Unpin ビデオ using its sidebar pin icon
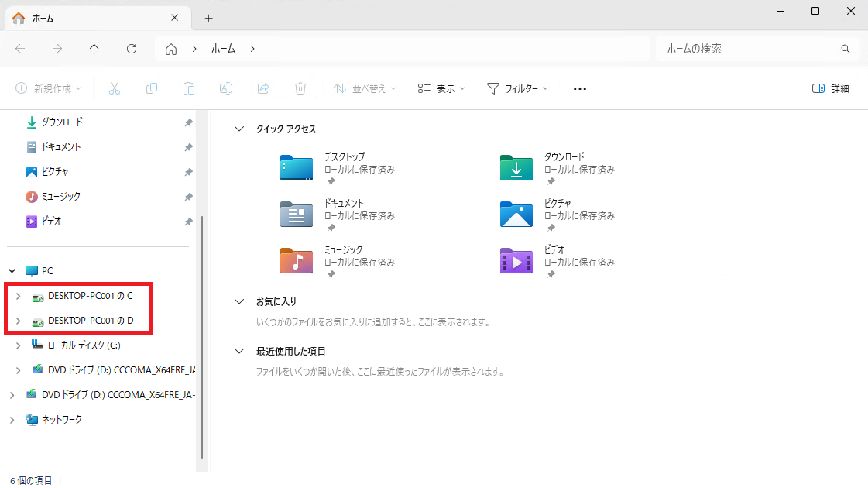Viewport: 868px width, 488px height. coord(188,222)
